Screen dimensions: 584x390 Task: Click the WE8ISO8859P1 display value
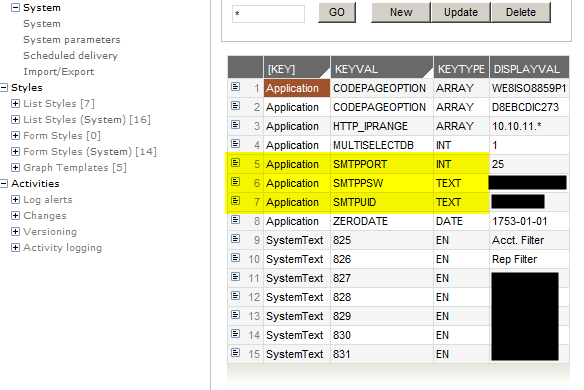pos(529,88)
